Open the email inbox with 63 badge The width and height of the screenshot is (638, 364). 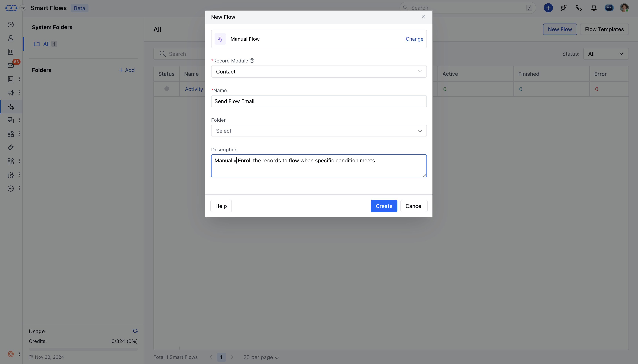[11, 66]
